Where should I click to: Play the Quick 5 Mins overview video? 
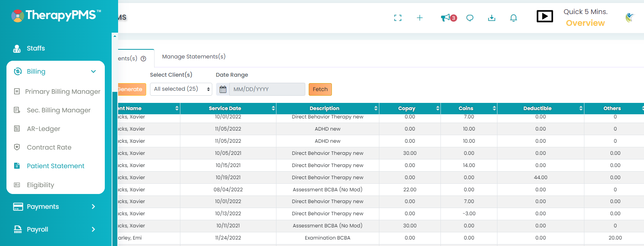[545, 16]
